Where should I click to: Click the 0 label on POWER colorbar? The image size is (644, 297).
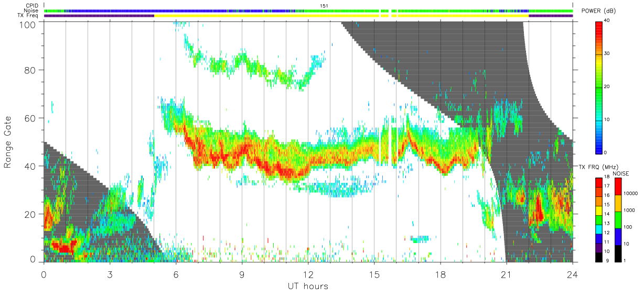point(606,152)
